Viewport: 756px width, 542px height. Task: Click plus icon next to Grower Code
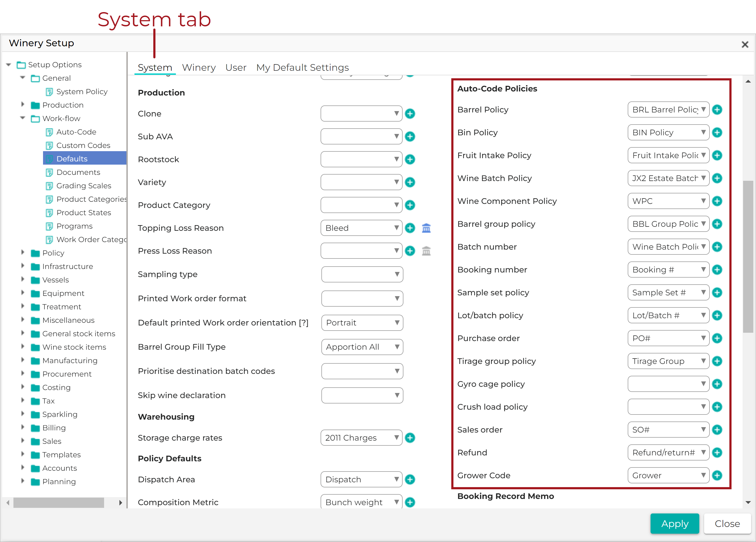(717, 475)
